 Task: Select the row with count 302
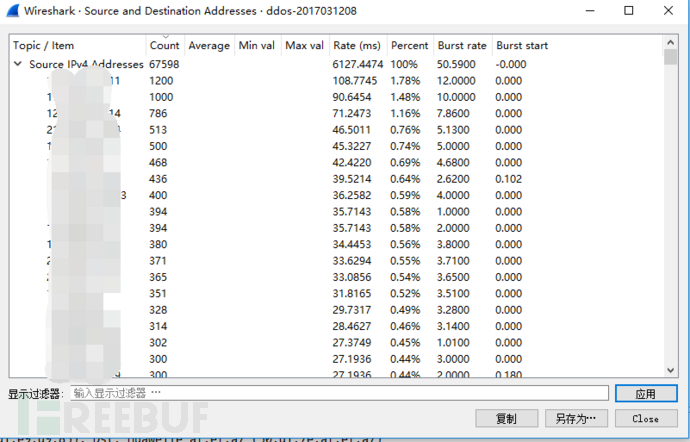(x=336, y=343)
